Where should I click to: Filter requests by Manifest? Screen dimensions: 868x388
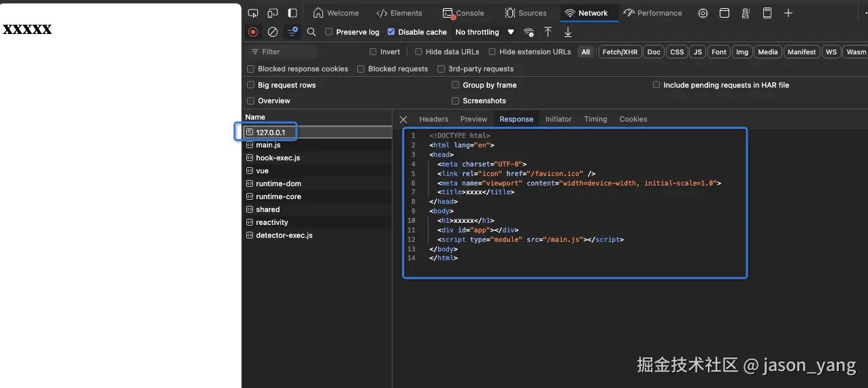click(802, 52)
